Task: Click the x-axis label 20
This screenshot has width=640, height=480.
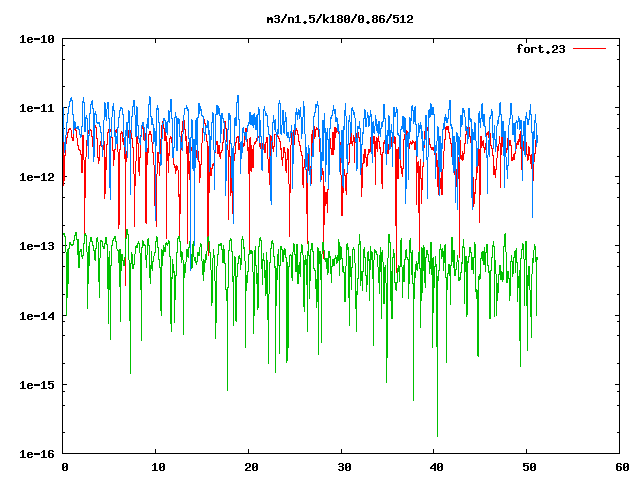Action: click(x=251, y=467)
